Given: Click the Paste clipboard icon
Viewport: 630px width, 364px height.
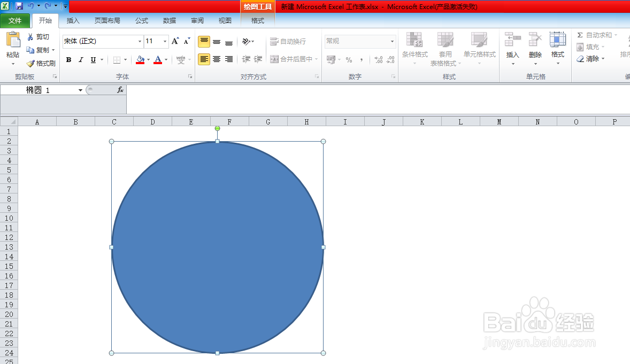Looking at the screenshot, I should click(x=13, y=40).
